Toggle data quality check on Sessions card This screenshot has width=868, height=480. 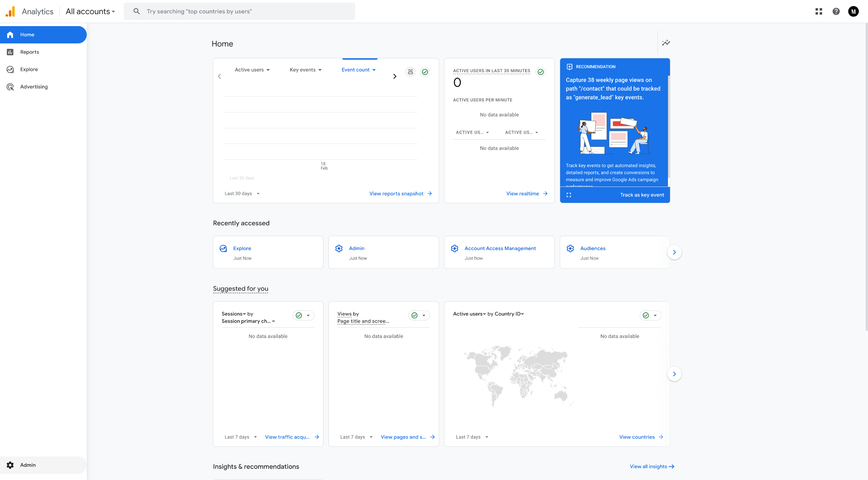[299, 315]
